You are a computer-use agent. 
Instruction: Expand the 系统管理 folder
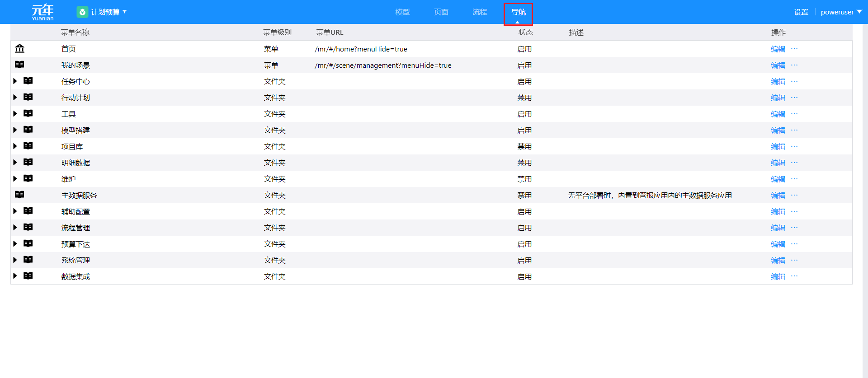(15, 260)
